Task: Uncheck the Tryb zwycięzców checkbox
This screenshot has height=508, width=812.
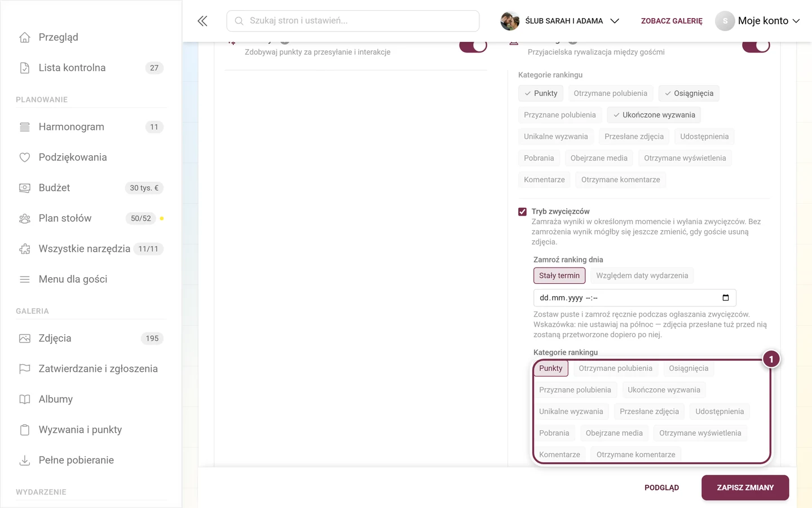Action: (523, 212)
